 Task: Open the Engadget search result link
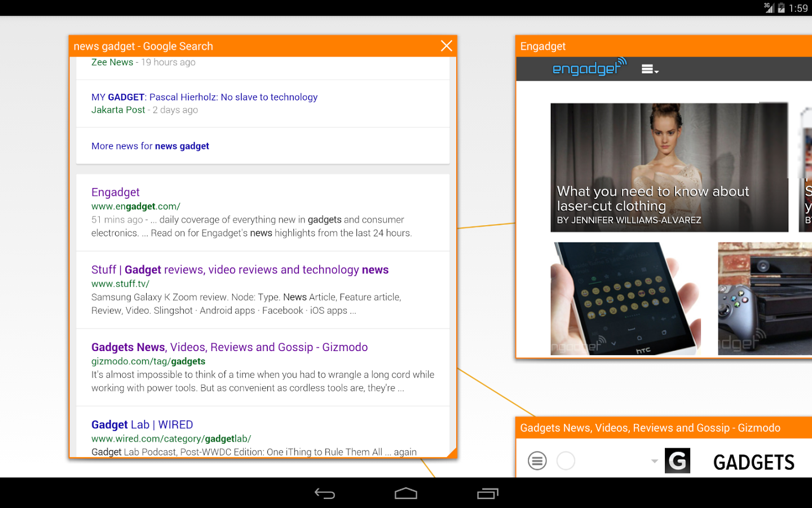(x=115, y=192)
